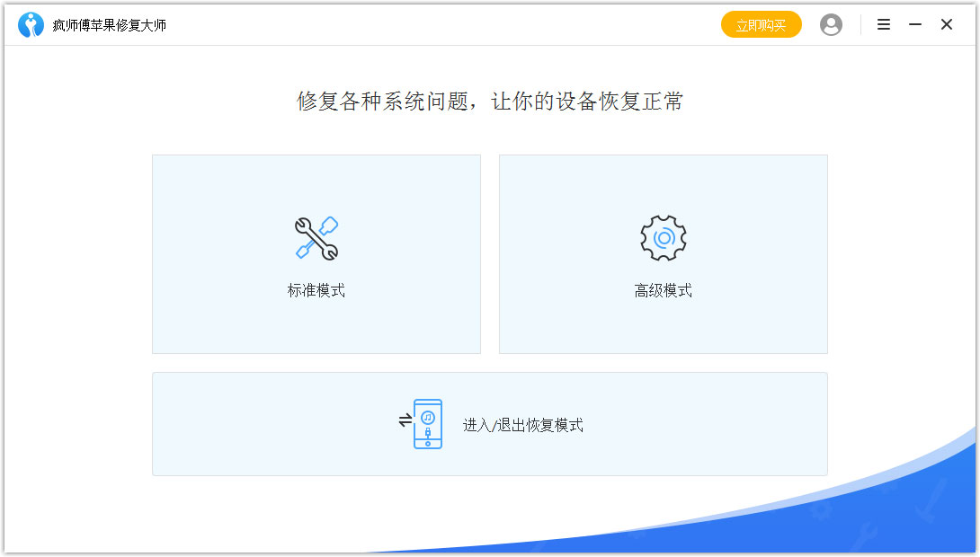Open the Standard Mode card
The height and width of the screenshot is (557, 980).
316,253
